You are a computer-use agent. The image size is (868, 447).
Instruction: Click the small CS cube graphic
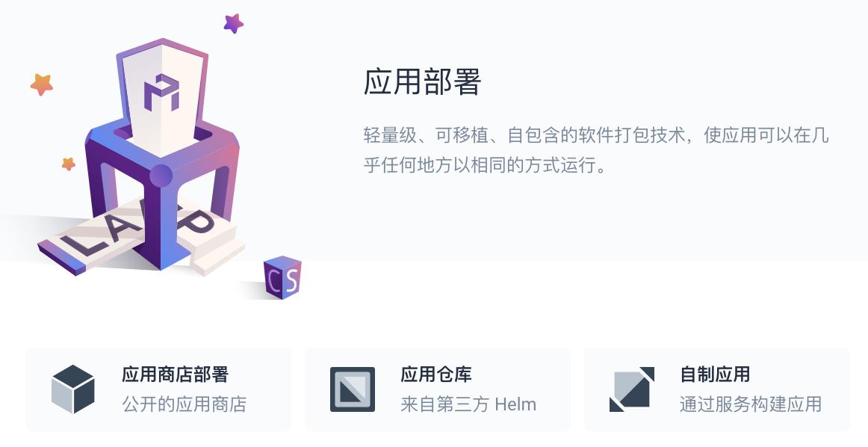[282, 277]
